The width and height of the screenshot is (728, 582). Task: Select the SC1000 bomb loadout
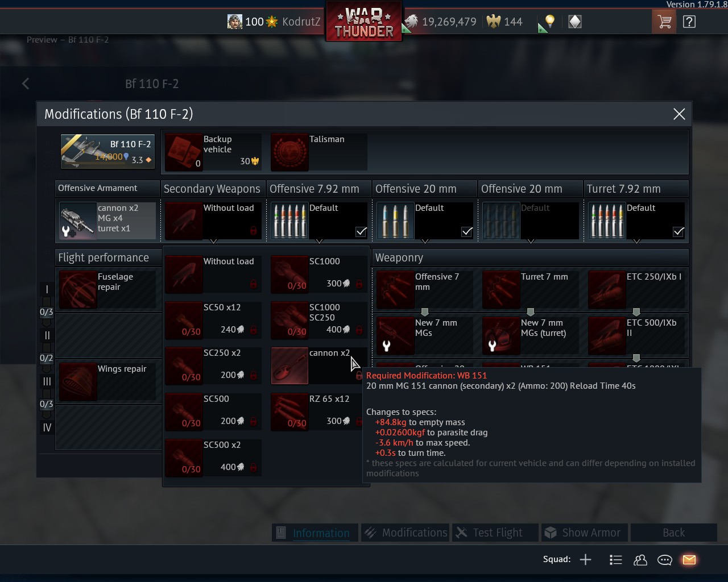tap(319, 274)
